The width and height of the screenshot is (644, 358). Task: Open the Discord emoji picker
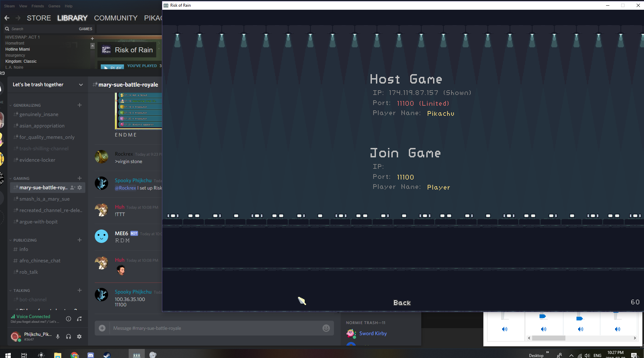tap(326, 328)
